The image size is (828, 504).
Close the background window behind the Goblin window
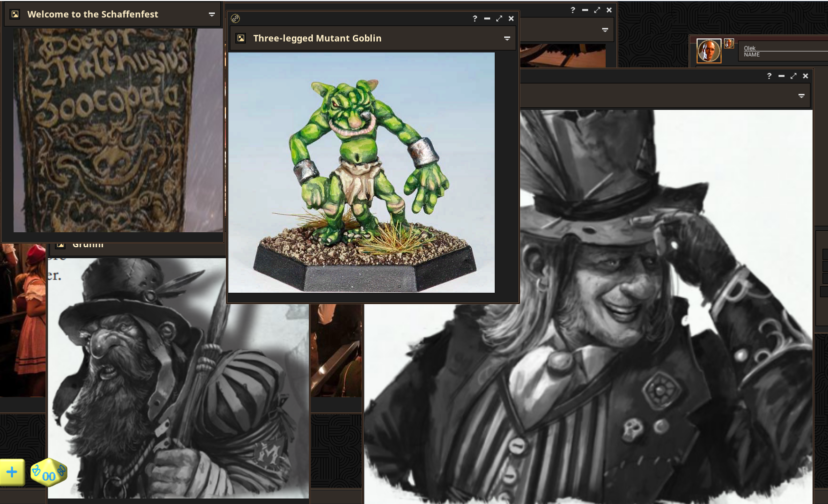tap(609, 10)
